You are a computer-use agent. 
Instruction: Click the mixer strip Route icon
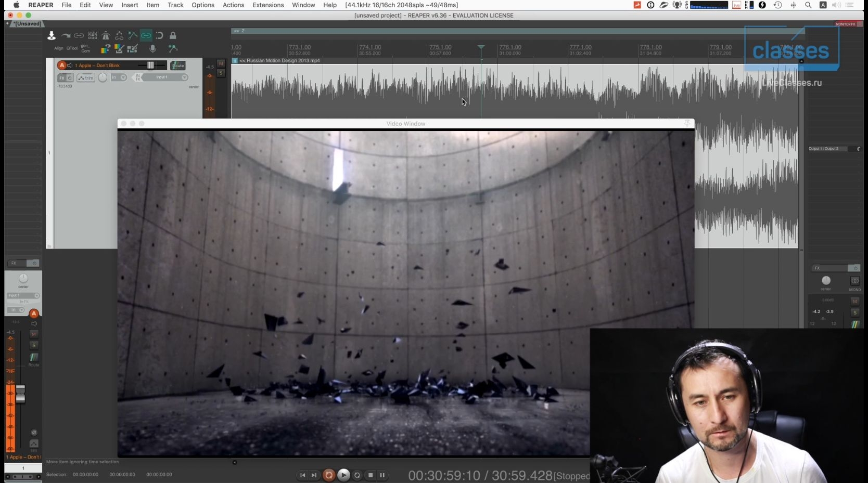[x=34, y=358]
